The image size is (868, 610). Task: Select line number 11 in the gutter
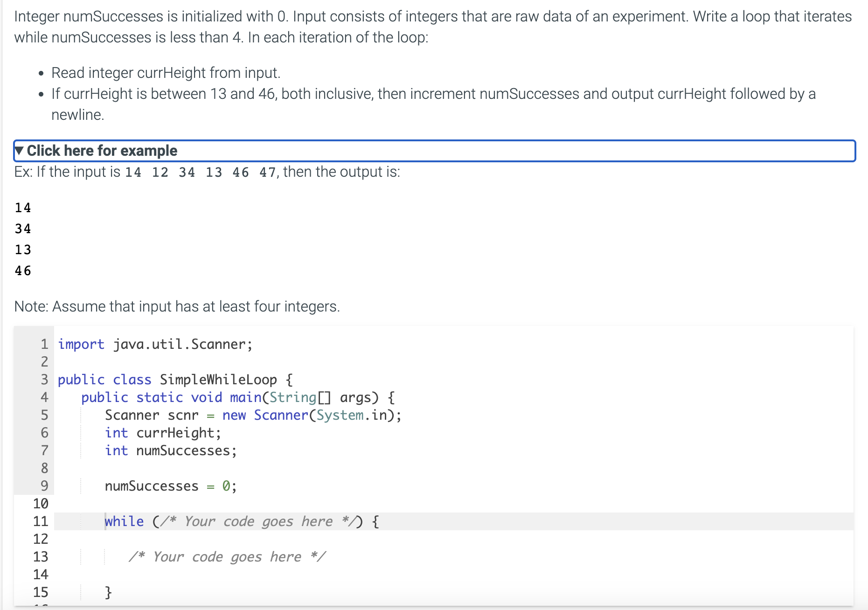[x=42, y=521]
